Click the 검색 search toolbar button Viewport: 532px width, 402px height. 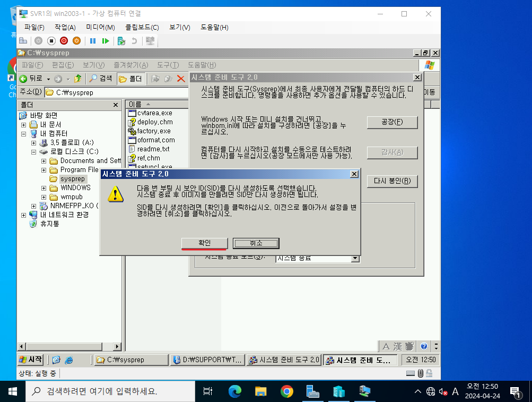(x=100, y=79)
